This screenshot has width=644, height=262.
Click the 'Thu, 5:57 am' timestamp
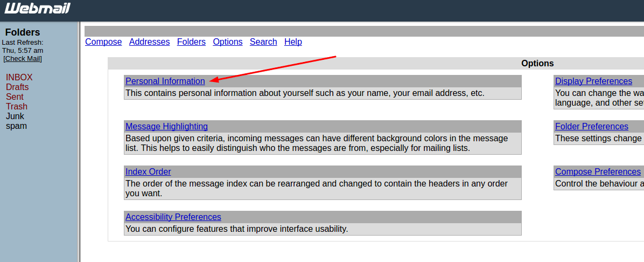(x=23, y=51)
